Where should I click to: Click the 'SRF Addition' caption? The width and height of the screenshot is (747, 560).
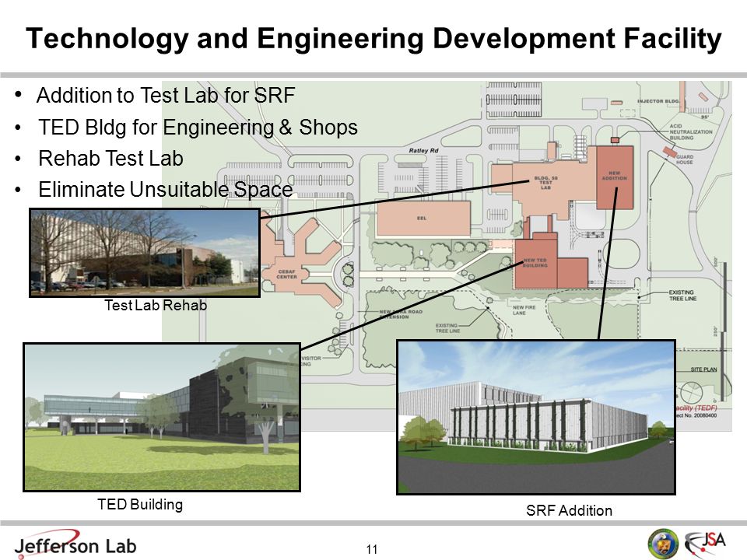570,510
